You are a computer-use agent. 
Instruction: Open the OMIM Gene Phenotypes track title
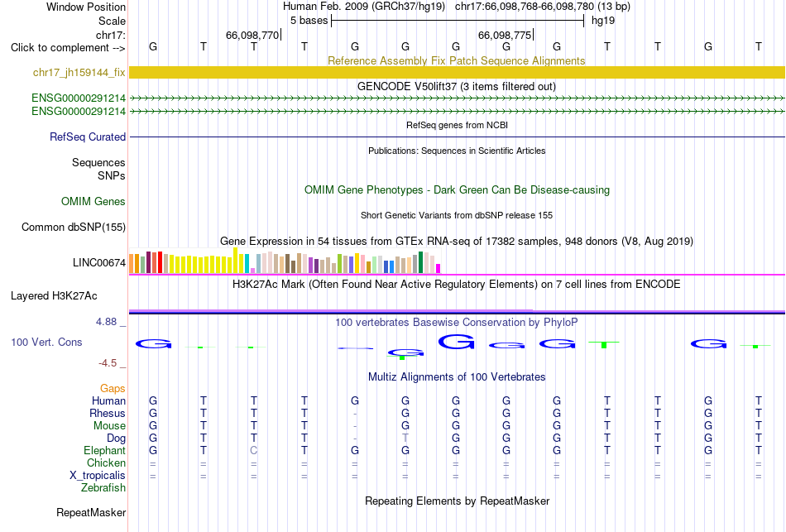(x=457, y=190)
